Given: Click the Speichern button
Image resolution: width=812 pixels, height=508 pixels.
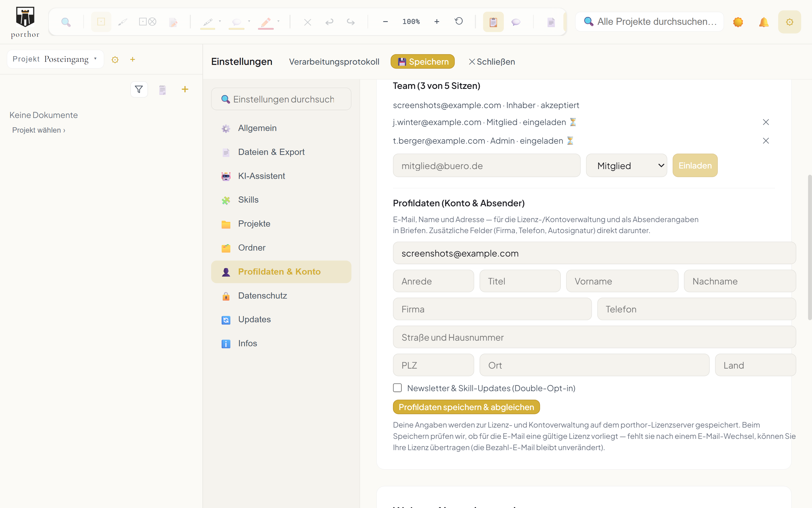Looking at the screenshot, I should point(422,62).
